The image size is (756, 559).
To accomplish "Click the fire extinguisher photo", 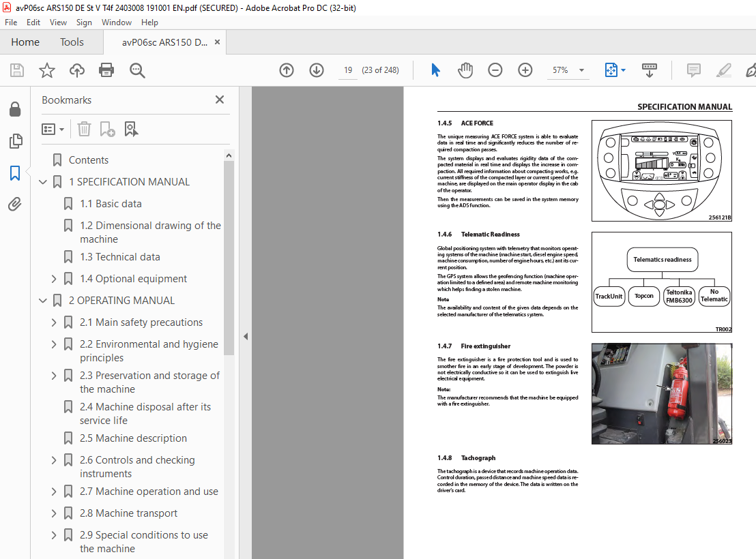I will coord(662,394).
